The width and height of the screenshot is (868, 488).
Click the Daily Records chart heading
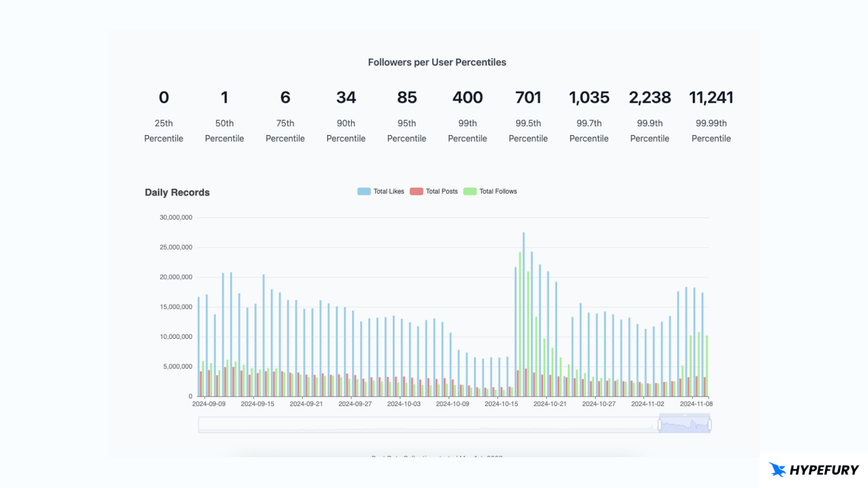point(177,193)
